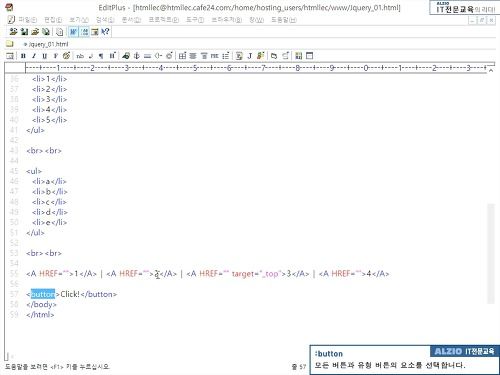Apply center alignment from HTML toolbar
Screen dimensions: 500x375
coord(193,56)
